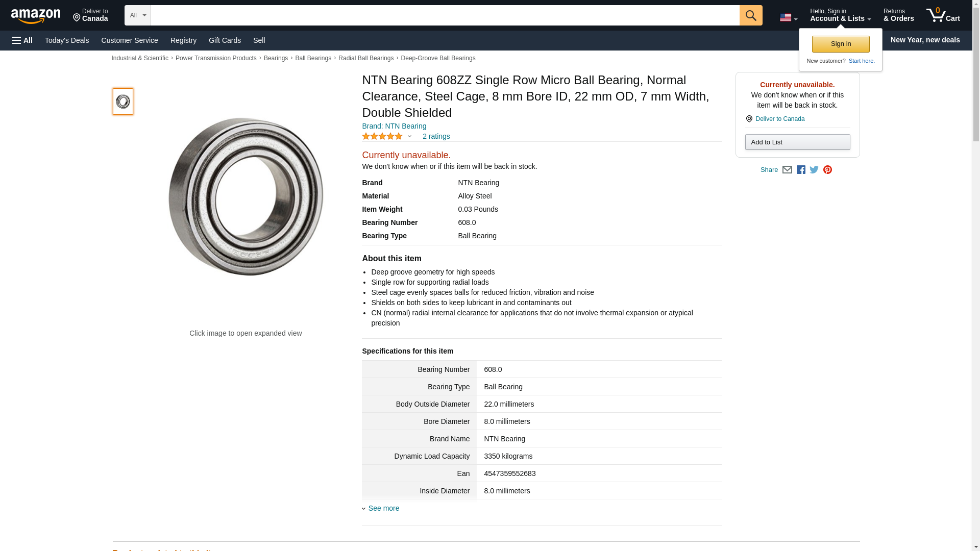The image size is (980, 551).
Task: Focus the Amazon search input field
Action: tap(445, 15)
